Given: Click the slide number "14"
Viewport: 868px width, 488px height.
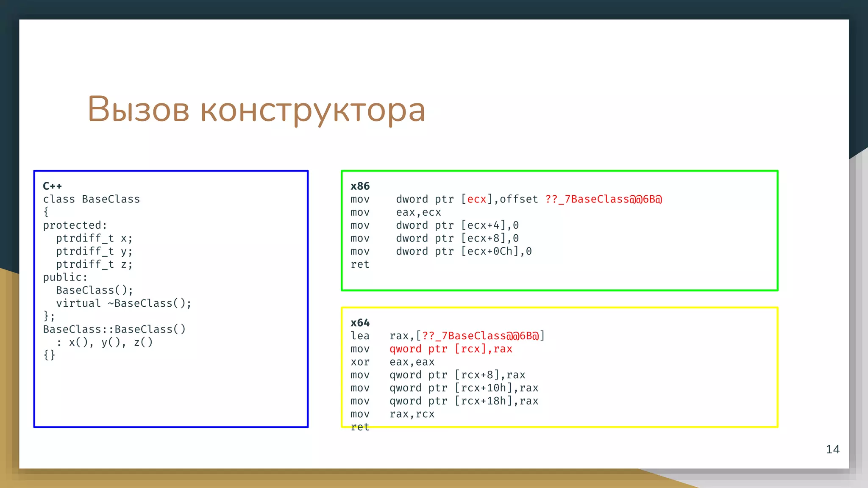Looking at the screenshot, I should (x=833, y=449).
